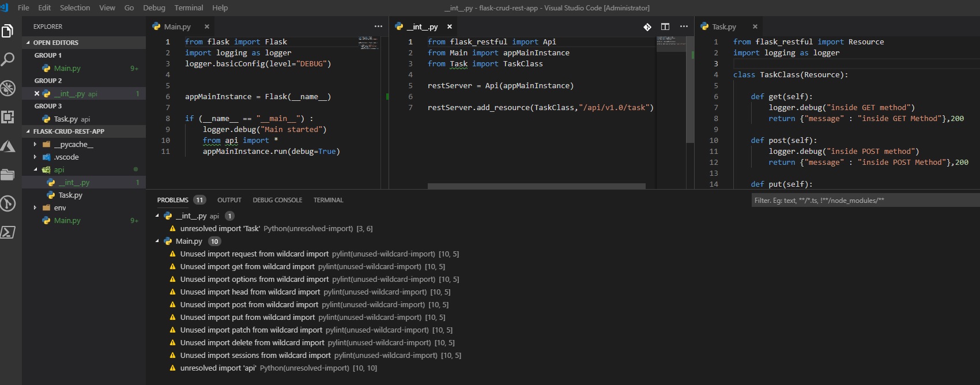Open the Selection menu
Image resolution: width=980 pixels, height=385 pixels.
pyautogui.click(x=75, y=7)
